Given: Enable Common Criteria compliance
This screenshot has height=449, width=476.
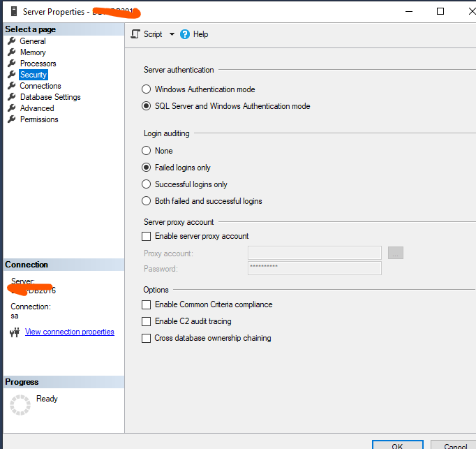Looking at the screenshot, I should [147, 304].
